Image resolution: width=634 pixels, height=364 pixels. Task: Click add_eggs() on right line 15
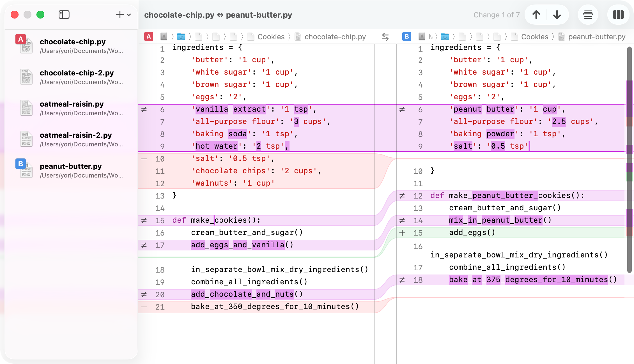pos(472,232)
